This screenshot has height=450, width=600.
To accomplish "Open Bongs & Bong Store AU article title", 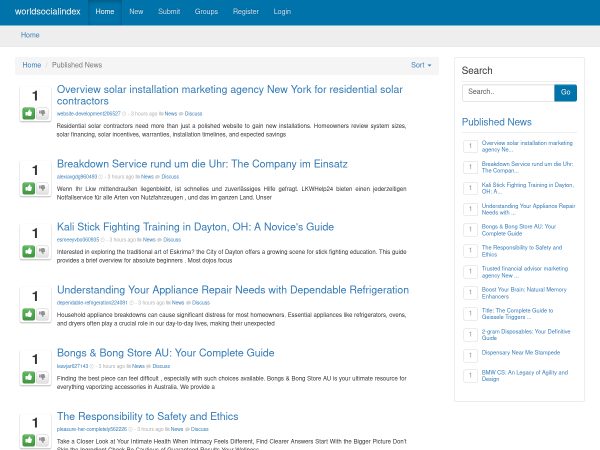I will tap(166, 353).
